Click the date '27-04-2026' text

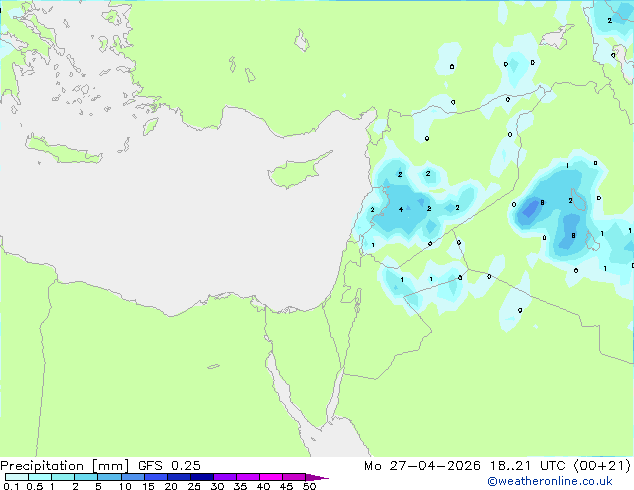[x=435, y=466]
